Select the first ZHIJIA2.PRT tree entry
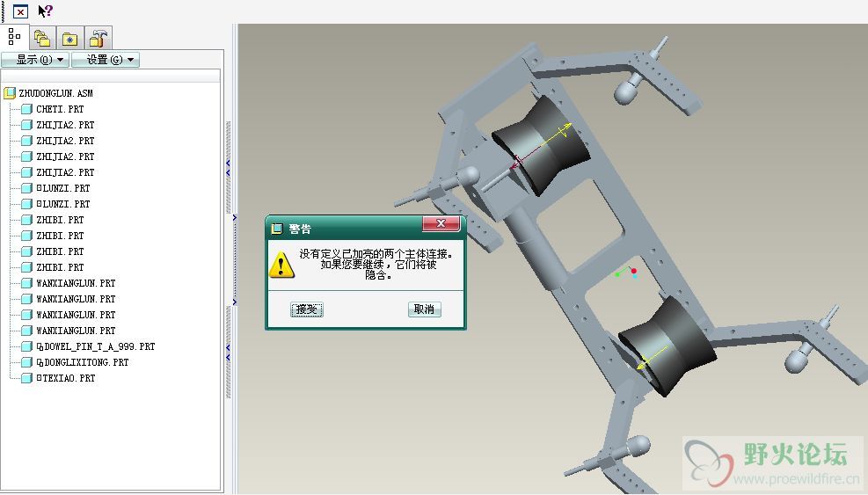The height and width of the screenshot is (495, 868). pos(65,125)
